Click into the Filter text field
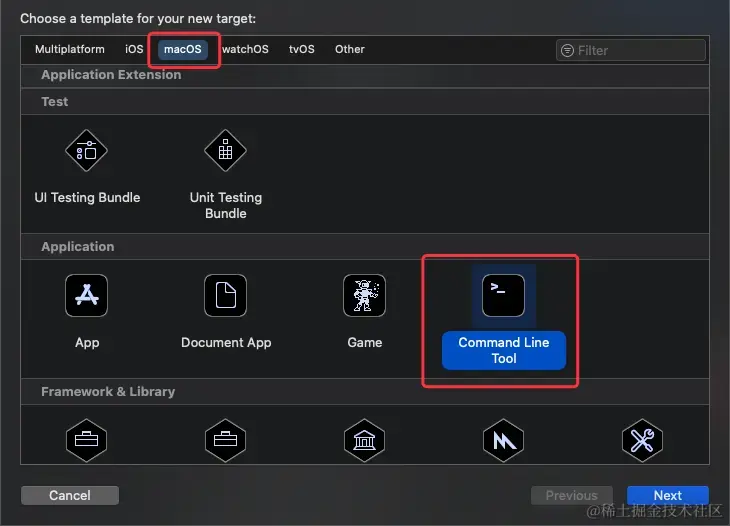 631,50
